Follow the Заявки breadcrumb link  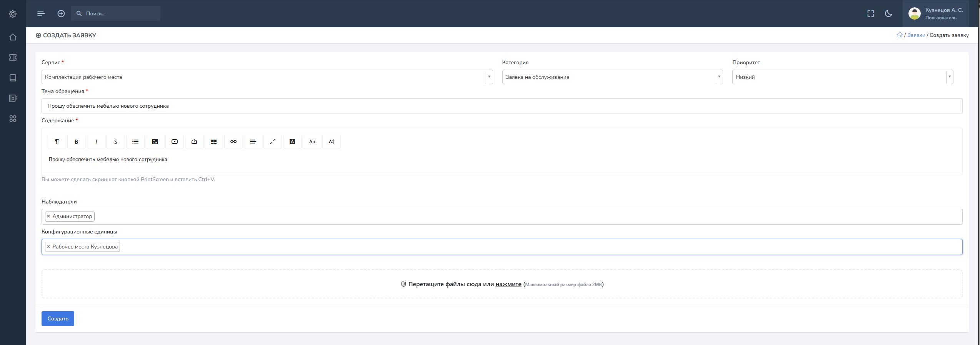[x=916, y=35]
